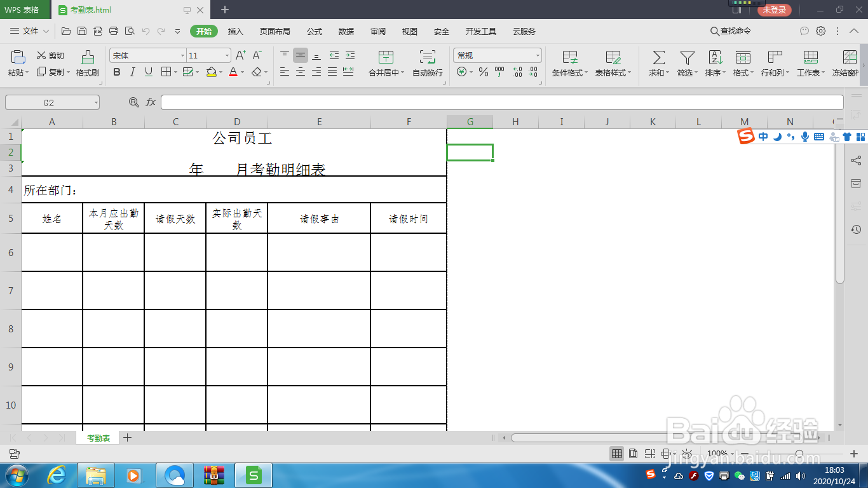Expand the font size dropdown showing 11

point(207,55)
